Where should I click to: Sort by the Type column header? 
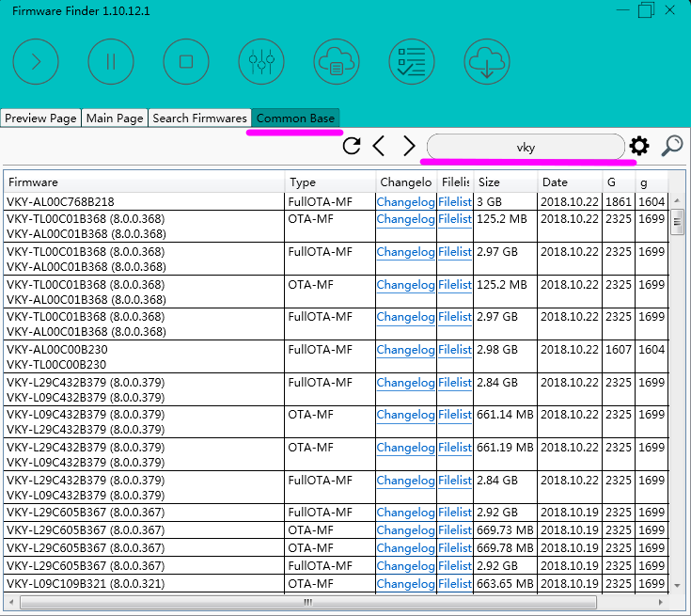point(330,182)
